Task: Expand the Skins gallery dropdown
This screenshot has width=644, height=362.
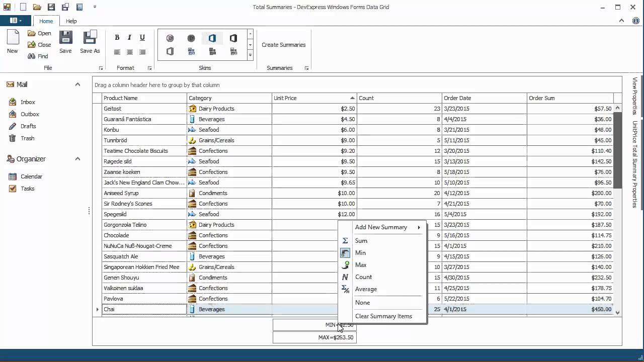Action: [250, 55]
